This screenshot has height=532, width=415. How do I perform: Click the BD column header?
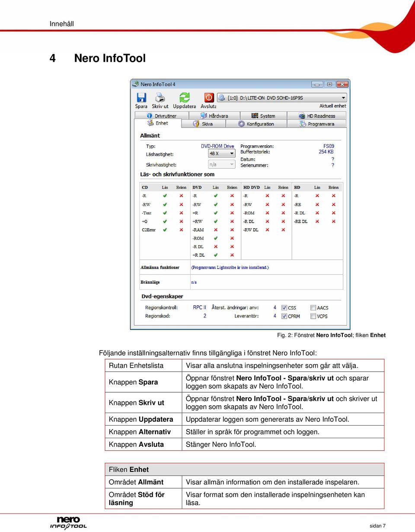[x=297, y=187]
